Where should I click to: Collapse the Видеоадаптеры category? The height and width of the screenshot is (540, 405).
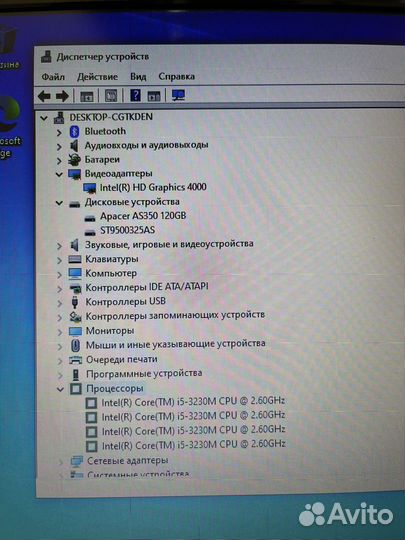point(59,175)
